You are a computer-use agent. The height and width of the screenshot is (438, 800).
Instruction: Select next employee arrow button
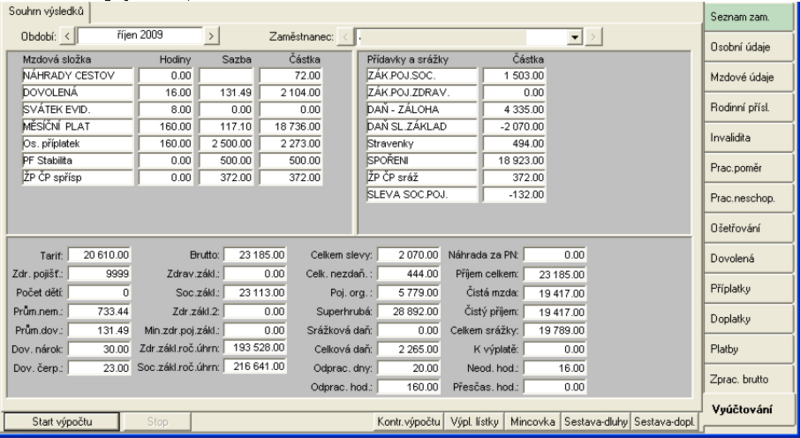(592, 37)
